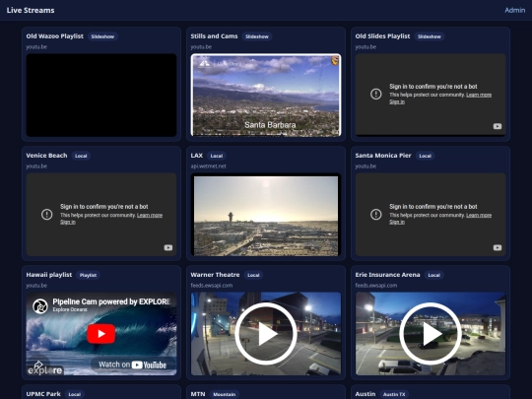Click feeds.ewsapi.com under Warner Theatre
The height and width of the screenshot is (399, 532).
[x=212, y=286]
